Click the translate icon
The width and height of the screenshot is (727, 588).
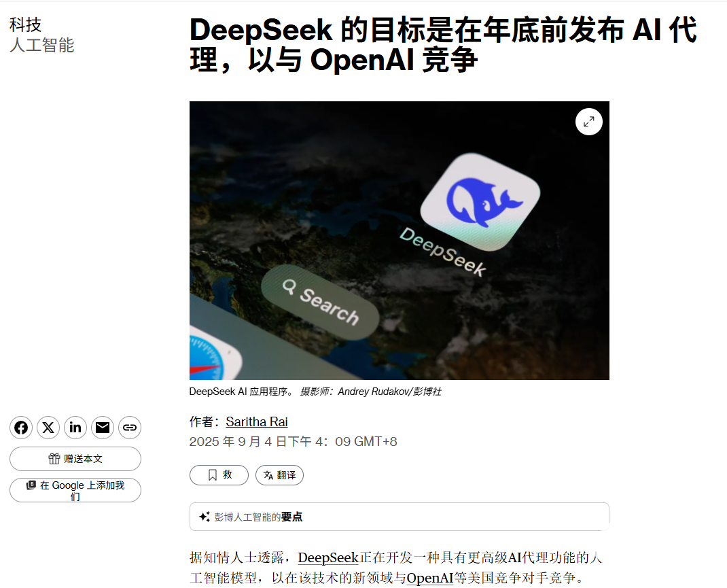[x=268, y=475]
